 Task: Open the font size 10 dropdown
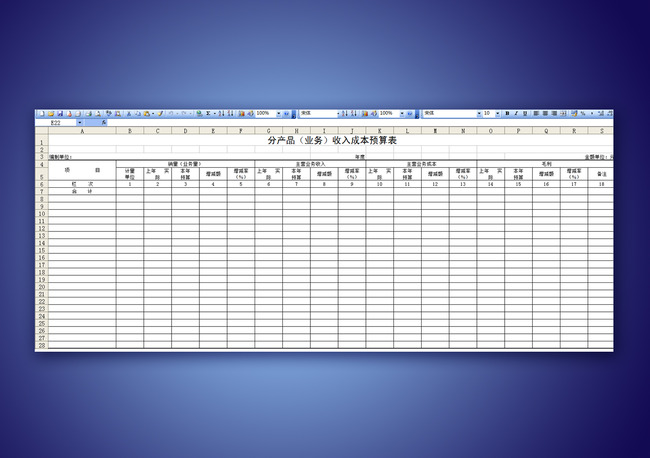click(497, 114)
